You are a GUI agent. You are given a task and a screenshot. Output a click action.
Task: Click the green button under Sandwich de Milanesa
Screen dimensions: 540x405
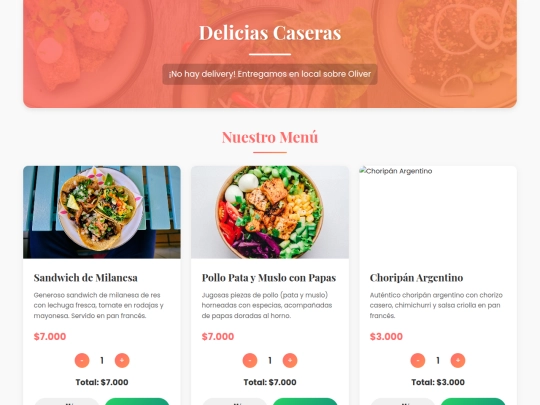[137, 402]
